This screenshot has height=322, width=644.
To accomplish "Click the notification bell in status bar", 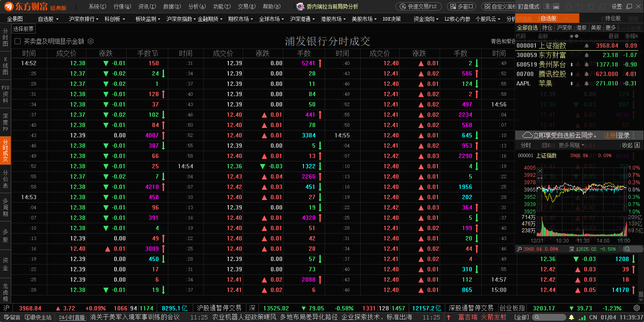I will tap(571, 317).
